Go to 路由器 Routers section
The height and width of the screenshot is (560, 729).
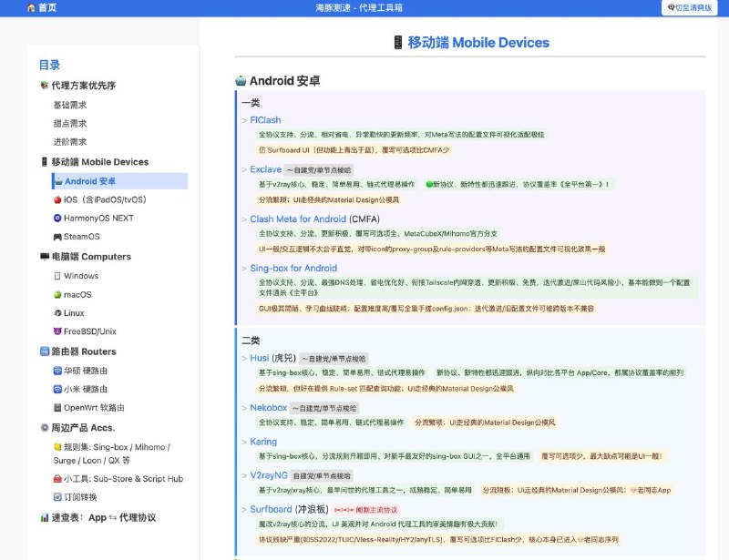(84, 351)
